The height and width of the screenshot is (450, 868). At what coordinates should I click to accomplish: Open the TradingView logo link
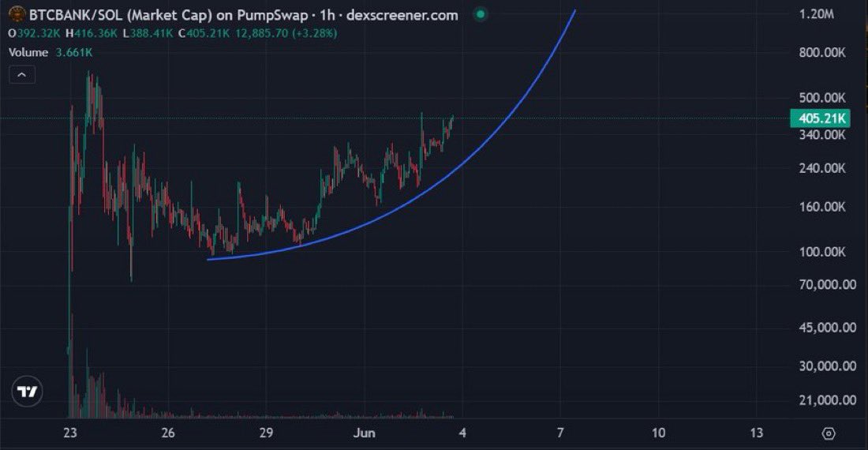27,392
